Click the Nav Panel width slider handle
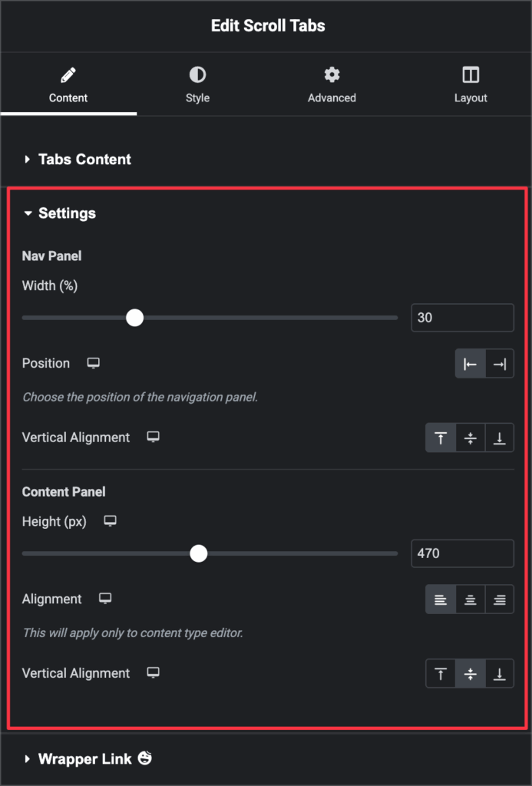This screenshot has width=532, height=786. 134,317
